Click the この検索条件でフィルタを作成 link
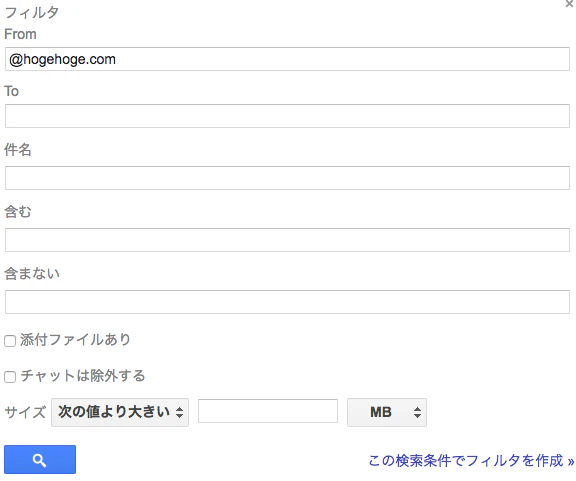This screenshot has height=481, width=576. click(x=471, y=460)
